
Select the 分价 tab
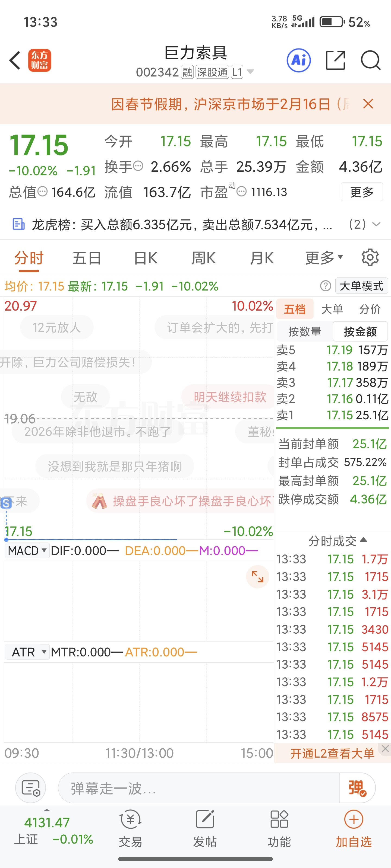370,309
